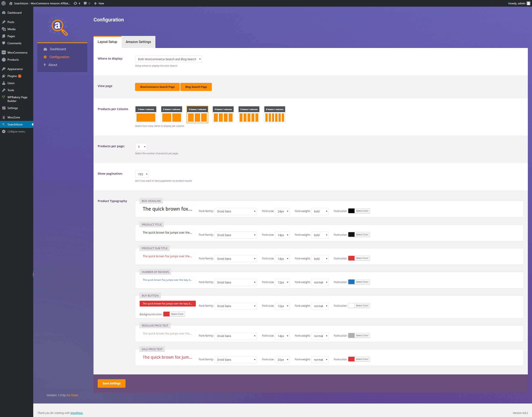This screenshot has width=532, height=417.
Task: Open the updates icon showing 4
Action: [75, 3]
